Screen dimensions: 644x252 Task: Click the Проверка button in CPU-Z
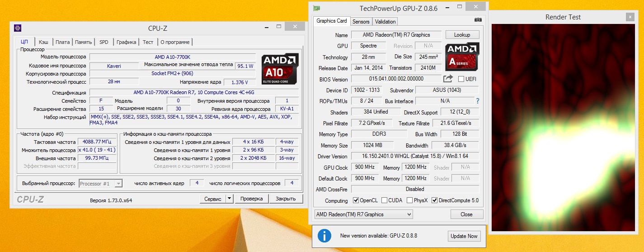(x=251, y=199)
